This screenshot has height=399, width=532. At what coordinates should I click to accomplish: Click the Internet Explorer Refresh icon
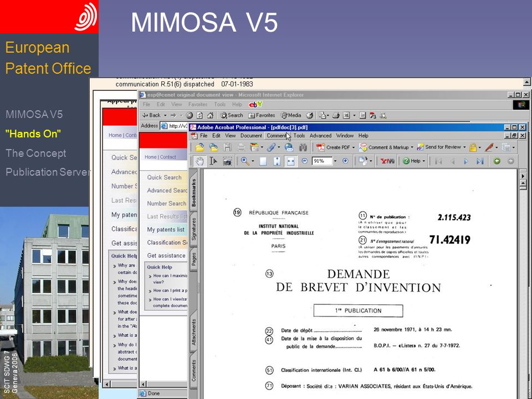point(200,115)
